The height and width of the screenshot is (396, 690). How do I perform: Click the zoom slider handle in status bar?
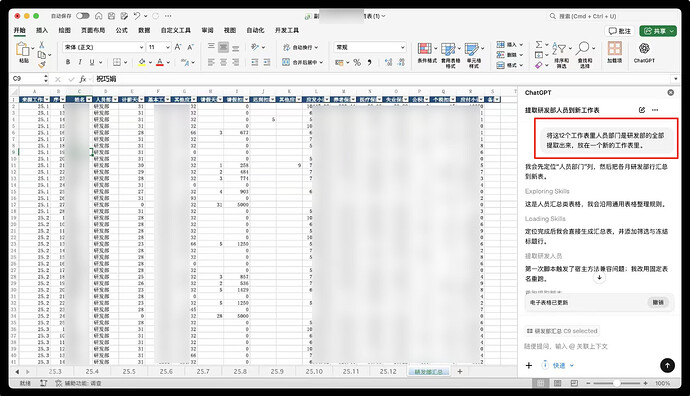pyautogui.click(x=617, y=383)
